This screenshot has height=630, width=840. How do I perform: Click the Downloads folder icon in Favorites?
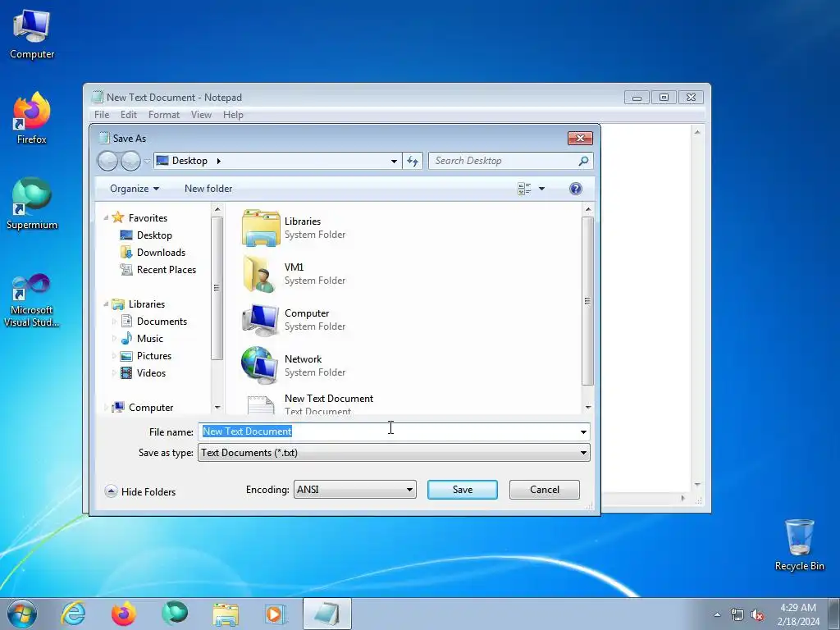(x=126, y=253)
